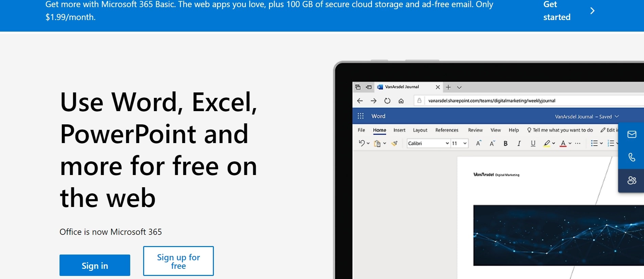Image resolution: width=644 pixels, height=279 pixels.
Task: Click the tab actions icon in browser preview
Action: point(358,87)
